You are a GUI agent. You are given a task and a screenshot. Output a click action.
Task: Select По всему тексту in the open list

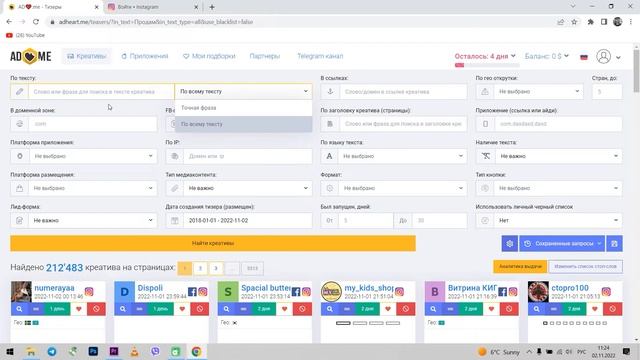click(x=244, y=124)
